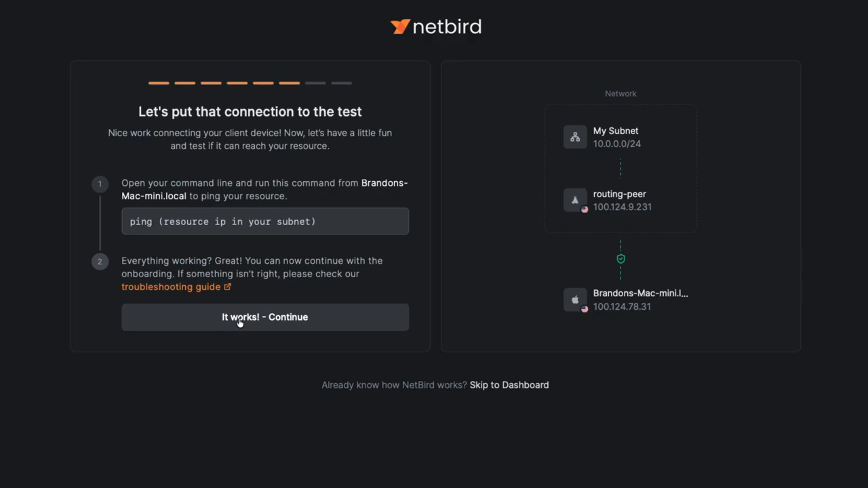
Task: Click the first orange progress segment
Action: [x=159, y=83]
